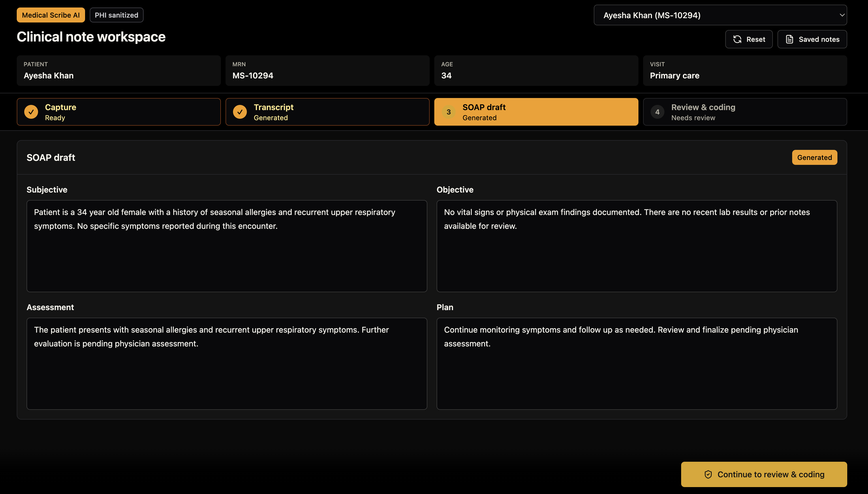868x494 pixels.
Task: Click the SOAP draft step number 3 badge
Action: tap(448, 112)
